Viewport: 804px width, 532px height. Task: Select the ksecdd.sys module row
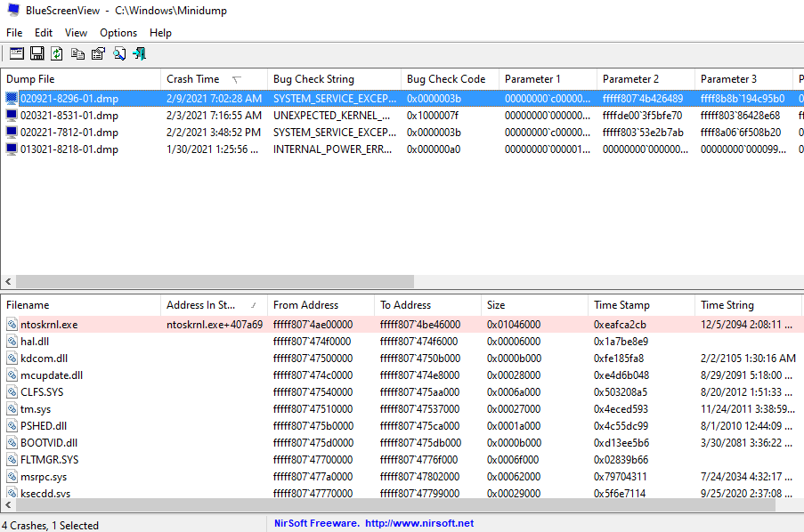click(x=402, y=494)
